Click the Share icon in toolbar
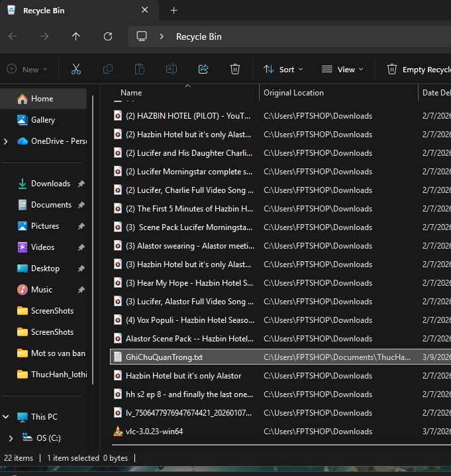This screenshot has width=451, height=476. click(x=203, y=69)
